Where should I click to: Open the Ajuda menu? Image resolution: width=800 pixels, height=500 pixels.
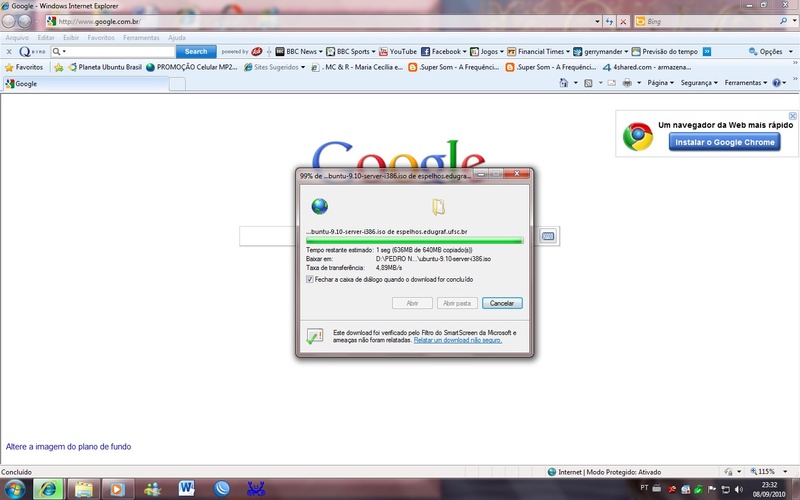pyautogui.click(x=177, y=38)
